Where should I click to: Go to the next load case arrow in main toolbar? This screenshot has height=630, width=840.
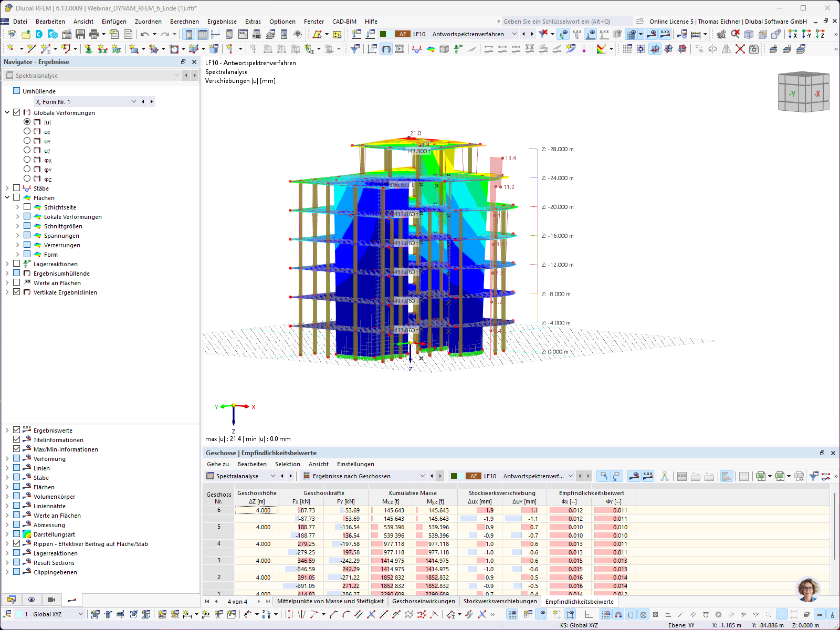tap(532, 34)
